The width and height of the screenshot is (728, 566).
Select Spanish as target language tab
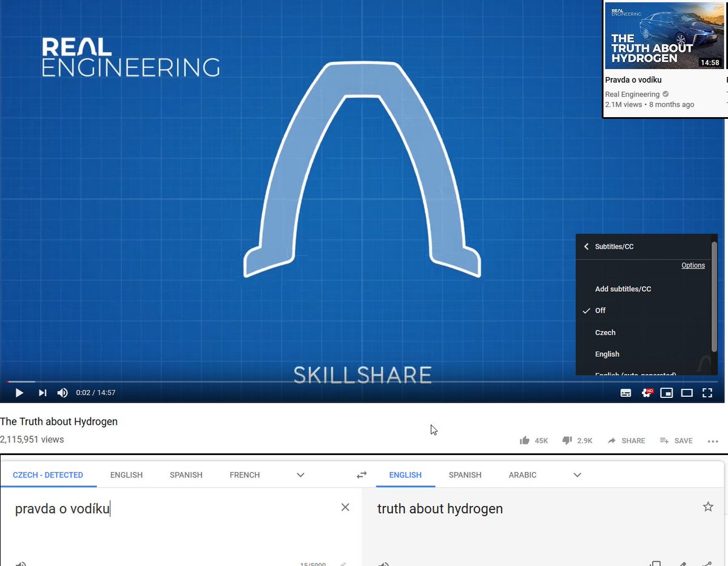click(465, 475)
